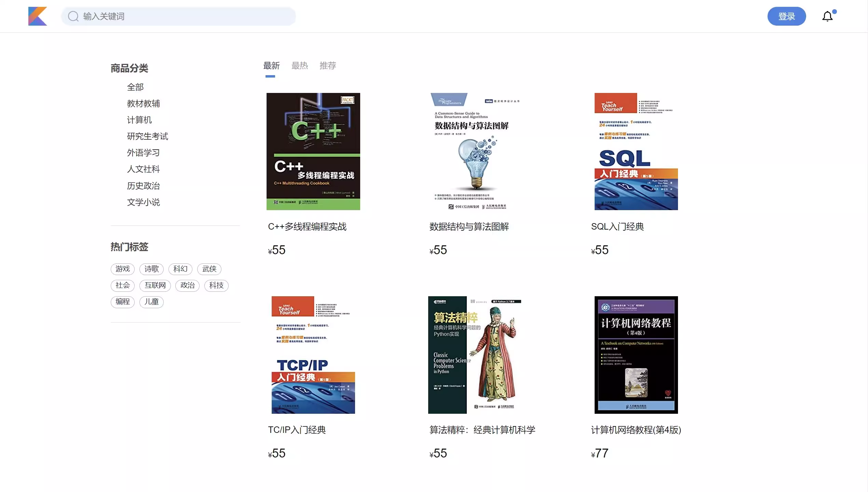This screenshot has width=868, height=492.
Task: Click the 游戏 tag
Action: (123, 269)
